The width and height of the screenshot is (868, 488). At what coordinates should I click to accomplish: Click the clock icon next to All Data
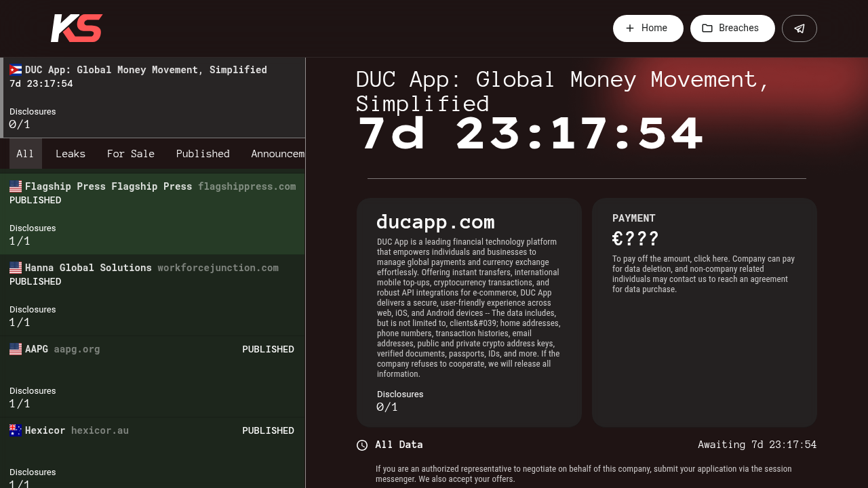point(362,445)
